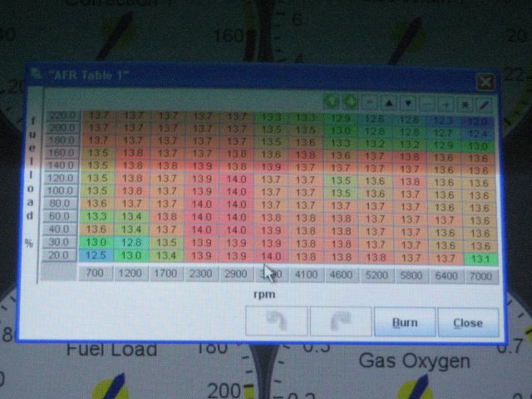This screenshot has height=399, width=532.
Task: Click the plus toolbar icon
Action: pos(445,102)
